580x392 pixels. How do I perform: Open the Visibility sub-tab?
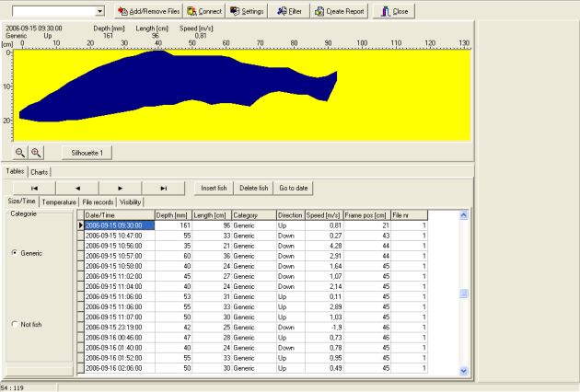tap(130, 202)
